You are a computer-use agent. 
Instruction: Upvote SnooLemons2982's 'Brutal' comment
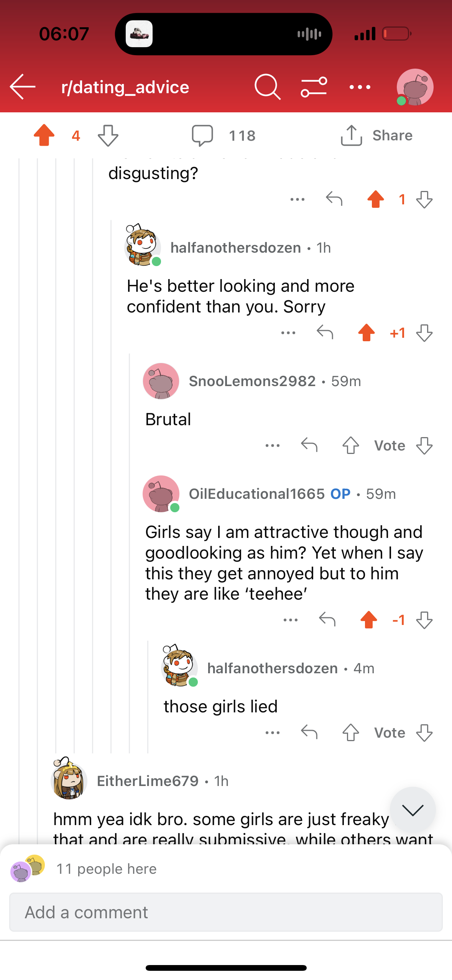350,445
